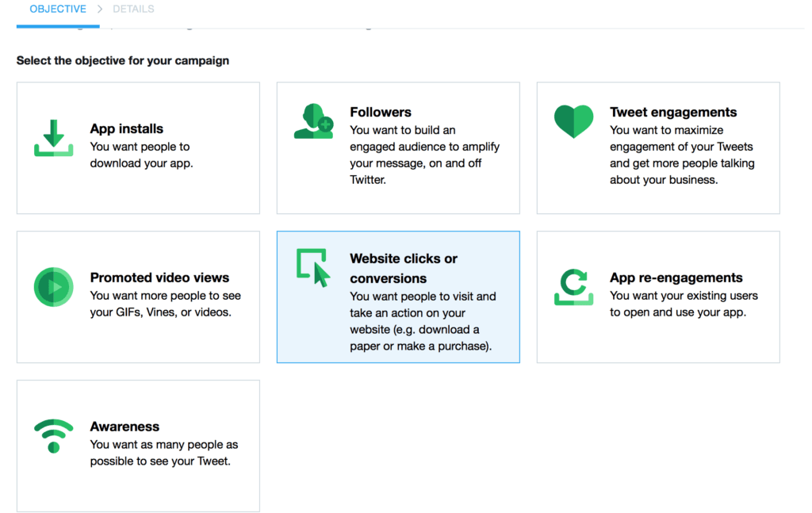Click the App re-engagements refresh icon
Screen dimensions: 812x513
click(573, 286)
